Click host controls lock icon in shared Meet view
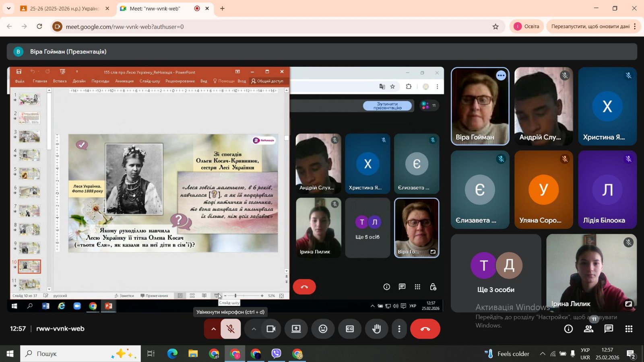This screenshot has height=362, width=644. [433, 287]
